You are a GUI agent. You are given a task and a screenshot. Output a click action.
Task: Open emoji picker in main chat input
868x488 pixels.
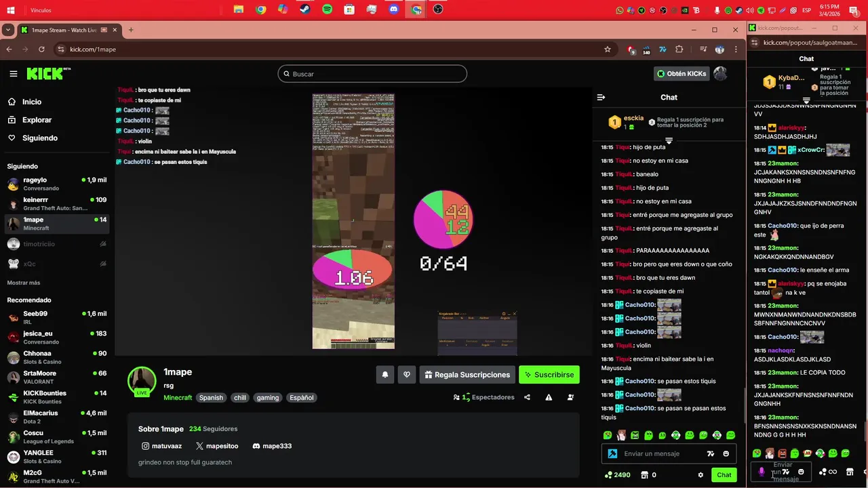click(726, 453)
